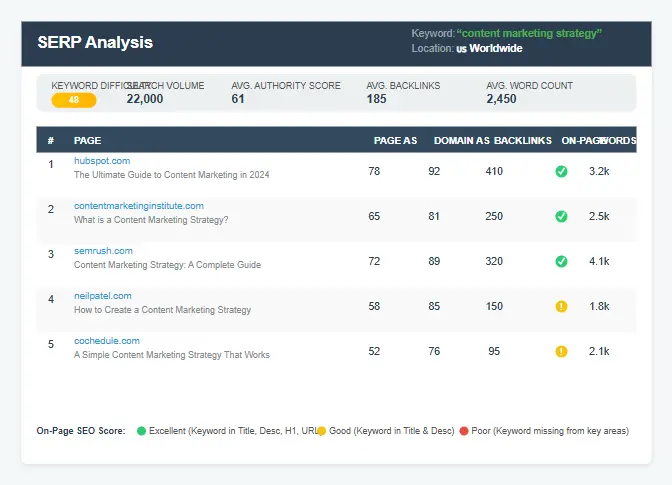Click the yellow Good legend dot
This screenshot has height=485, width=672.
coord(321,431)
